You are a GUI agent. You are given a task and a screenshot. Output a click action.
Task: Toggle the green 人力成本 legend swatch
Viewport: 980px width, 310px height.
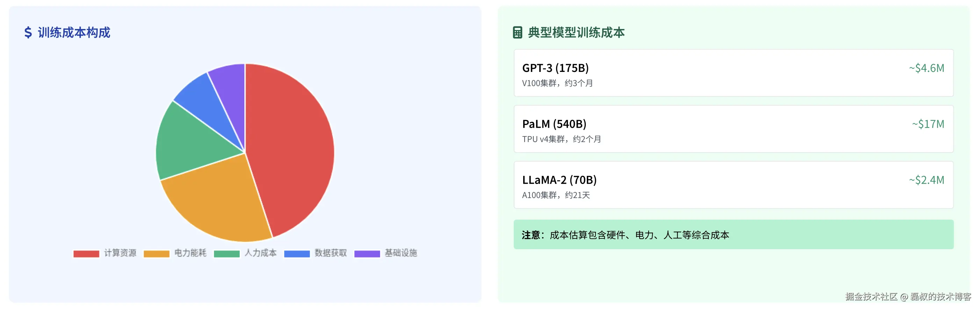click(x=227, y=254)
